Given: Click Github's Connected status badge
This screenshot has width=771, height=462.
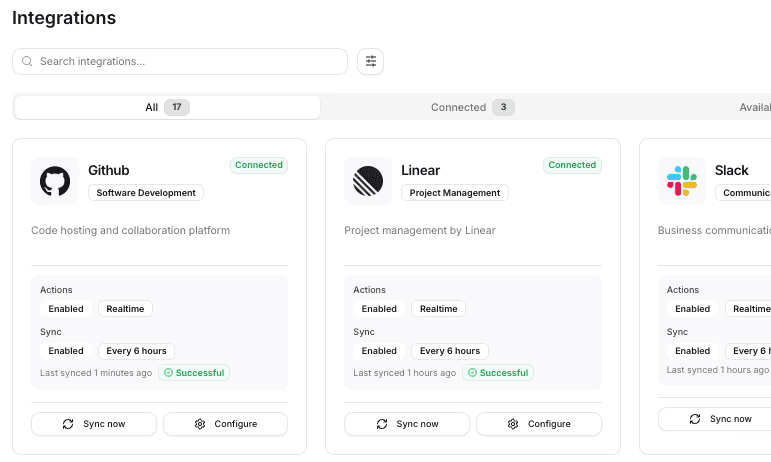Looking at the screenshot, I should [x=259, y=165].
